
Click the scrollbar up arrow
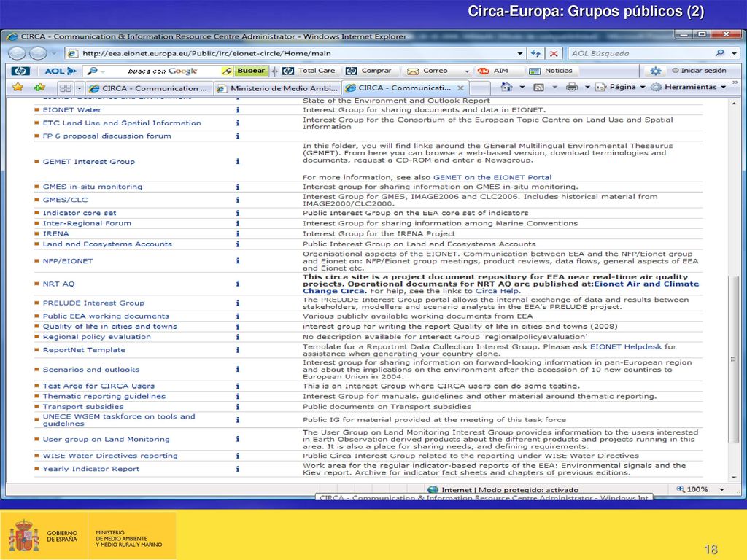[x=734, y=104]
